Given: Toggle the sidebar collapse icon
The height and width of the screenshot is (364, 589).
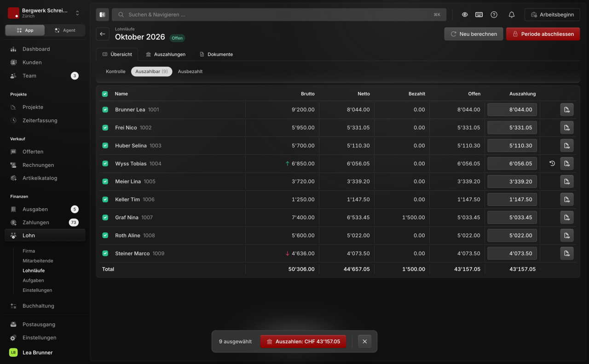Looking at the screenshot, I should point(102,15).
